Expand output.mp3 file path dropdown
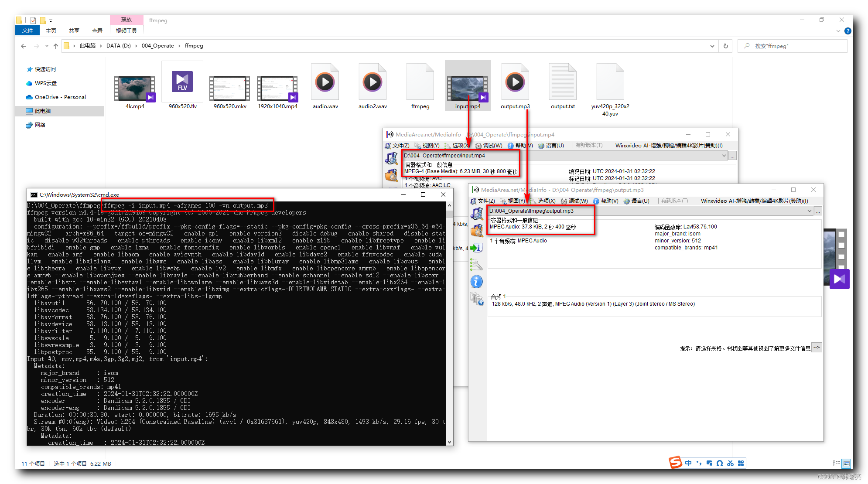The height and width of the screenshot is (484, 868). click(x=809, y=211)
